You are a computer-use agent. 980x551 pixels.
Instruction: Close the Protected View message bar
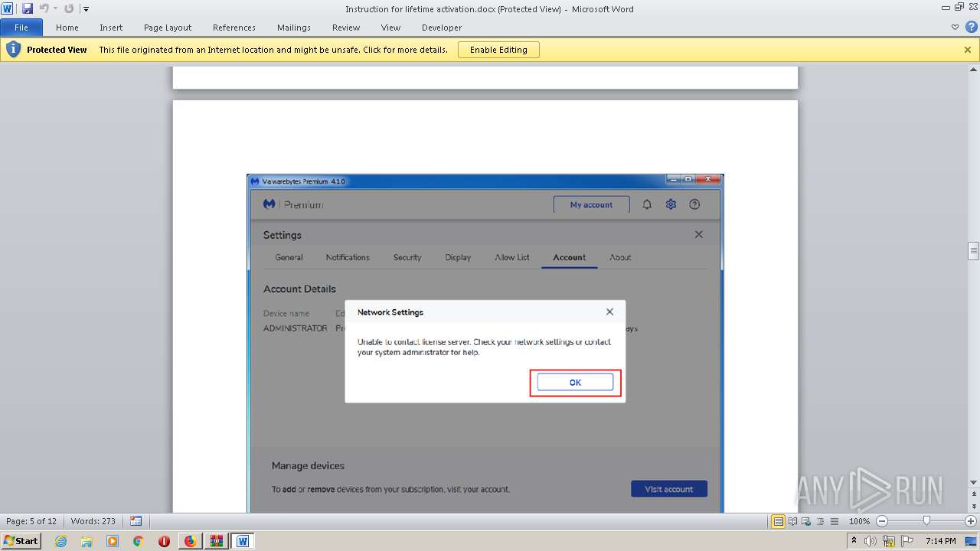tap(968, 50)
